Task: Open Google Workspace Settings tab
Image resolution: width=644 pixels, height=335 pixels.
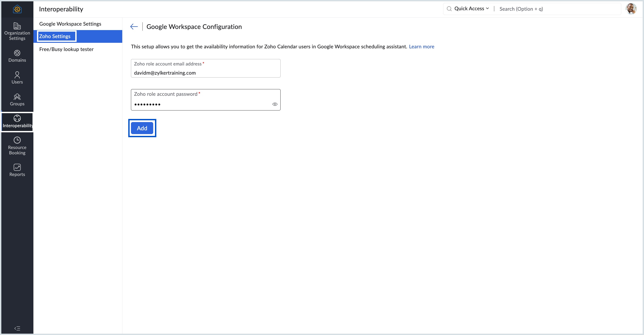Action: (77, 24)
